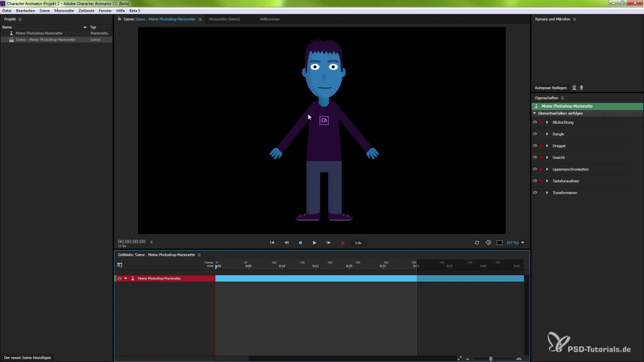Toggle the scene background square icon
This screenshot has height=362, width=644.
499,243
